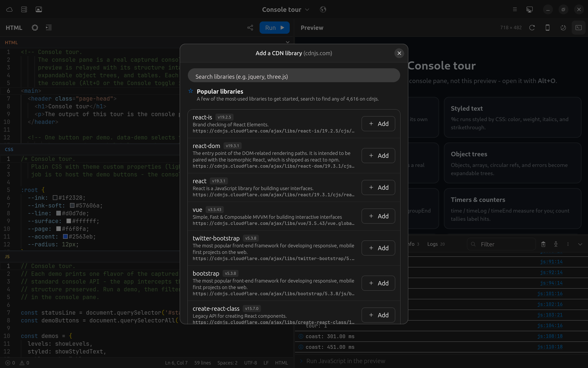The image size is (588, 368).
Task: Add the twitter-bootstrap library
Action: point(378,248)
